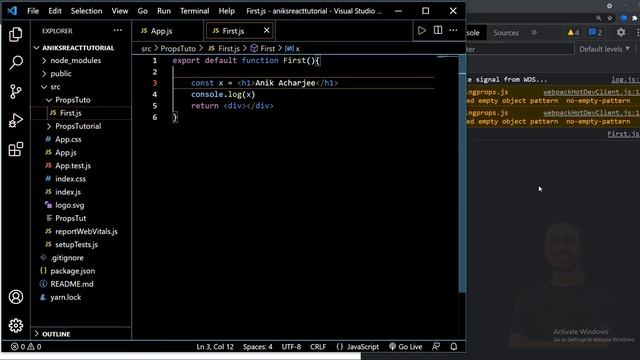Select First.js in the explorer tree
This screenshot has width=640, height=360.
pyautogui.click(x=71, y=113)
